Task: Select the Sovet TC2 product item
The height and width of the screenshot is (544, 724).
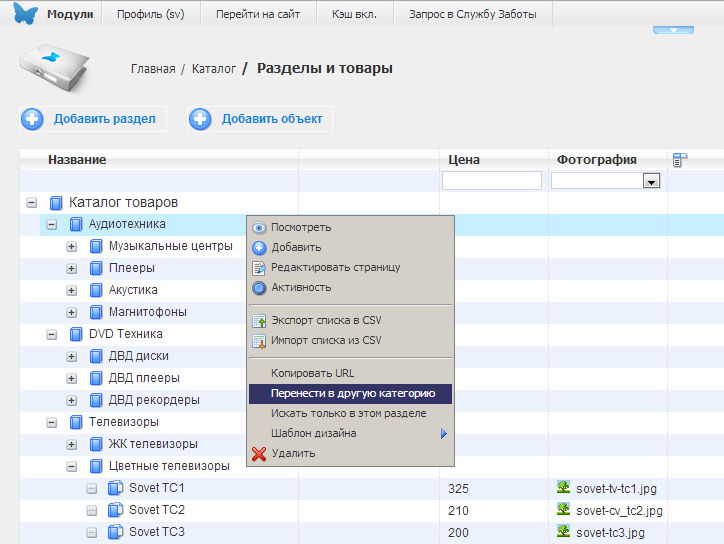Action: pyautogui.click(x=156, y=510)
